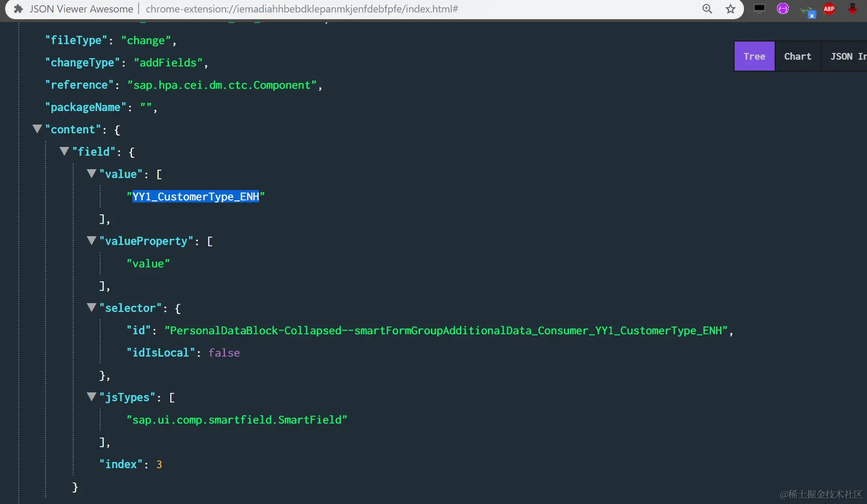The height and width of the screenshot is (504, 867).
Task: Collapse the "content" node
Action: click(37, 129)
